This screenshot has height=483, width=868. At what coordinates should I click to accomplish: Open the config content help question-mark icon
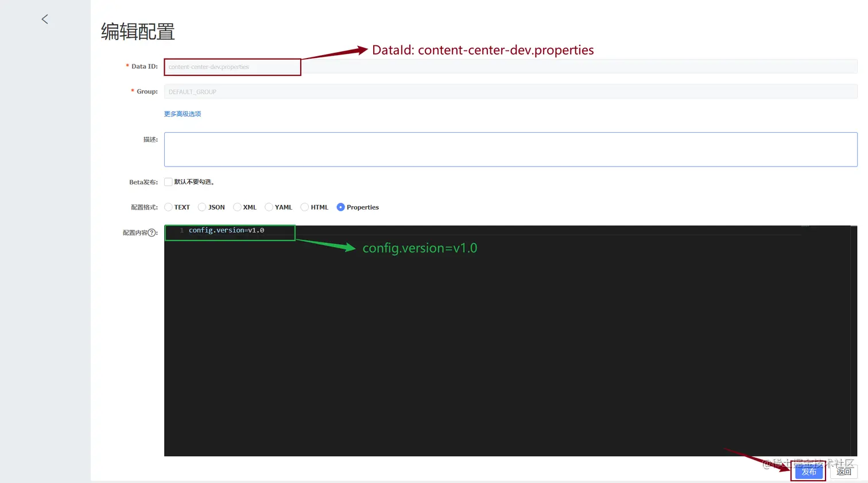[x=152, y=233]
